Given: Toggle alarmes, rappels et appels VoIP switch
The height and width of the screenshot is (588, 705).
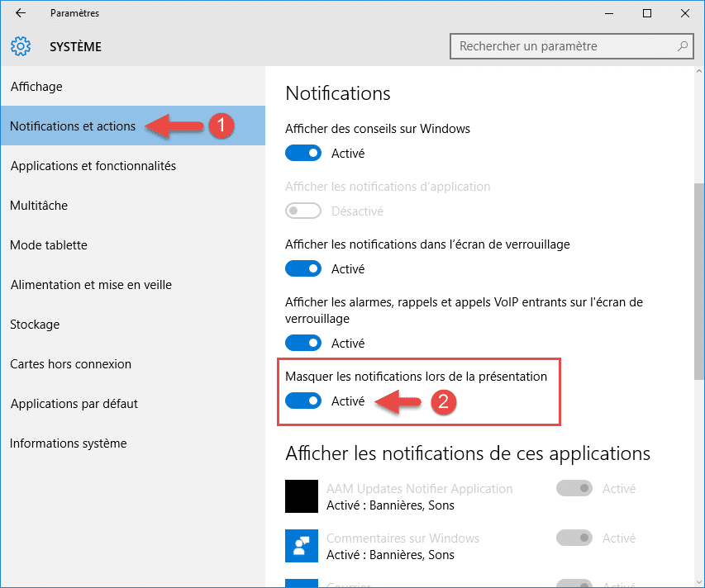Looking at the screenshot, I should pos(303,343).
